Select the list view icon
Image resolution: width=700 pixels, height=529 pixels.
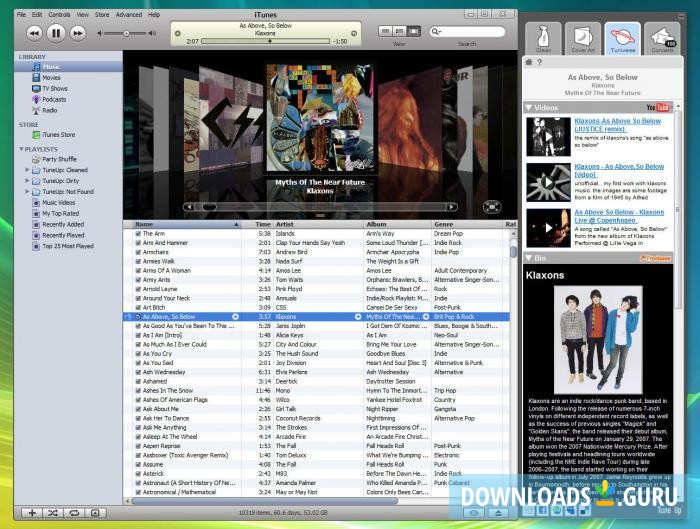pyautogui.click(x=386, y=31)
